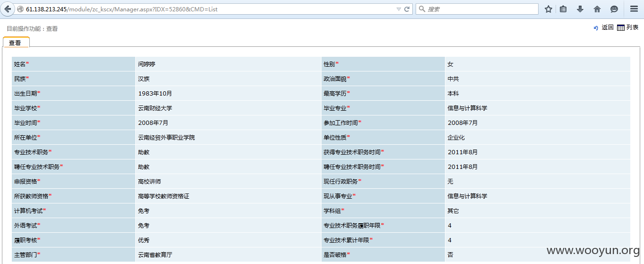Viewport: 644px width, 264px height.
Task: Reload the page with the refresh icon
Action: coord(407,9)
